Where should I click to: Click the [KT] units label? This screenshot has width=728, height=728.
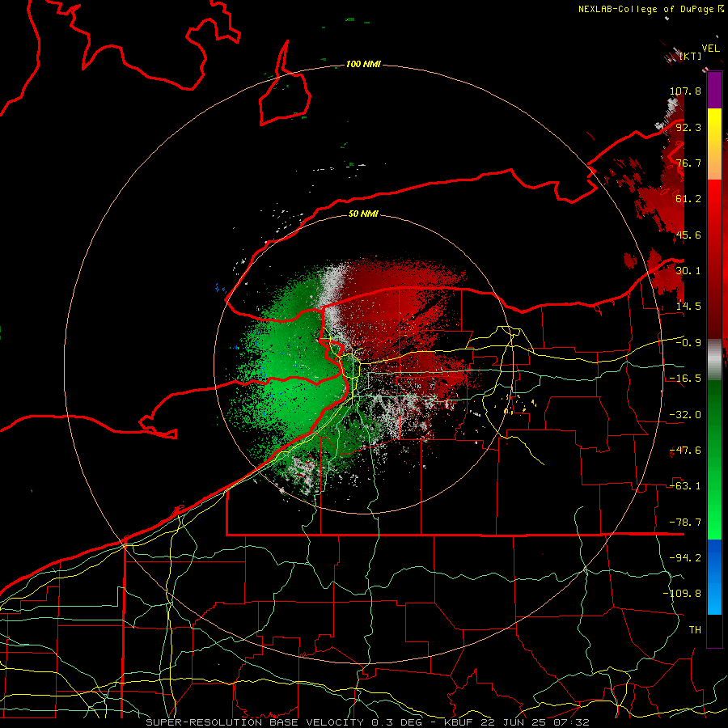pos(691,56)
